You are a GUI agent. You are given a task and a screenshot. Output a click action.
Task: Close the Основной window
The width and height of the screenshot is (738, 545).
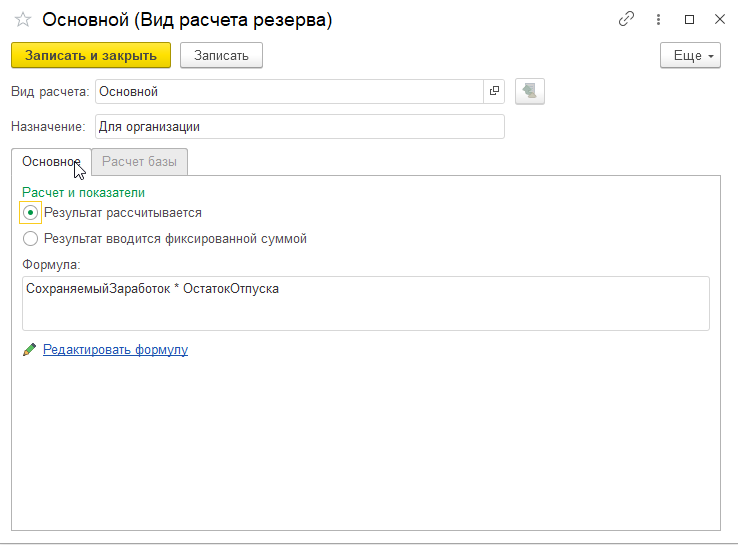point(720,19)
